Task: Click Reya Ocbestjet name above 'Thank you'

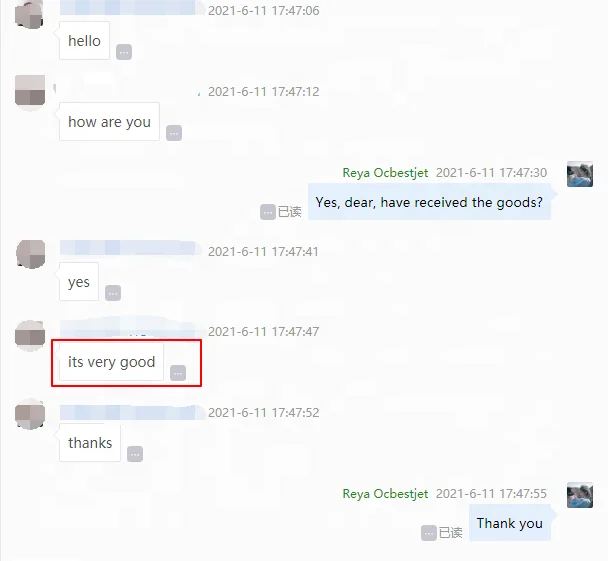Action: tap(385, 494)
